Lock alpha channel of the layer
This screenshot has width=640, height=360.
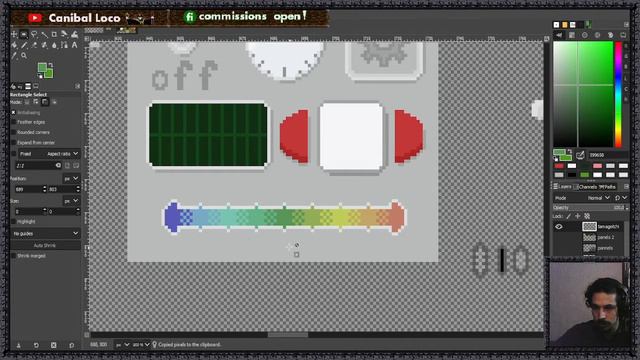(587, 216)
